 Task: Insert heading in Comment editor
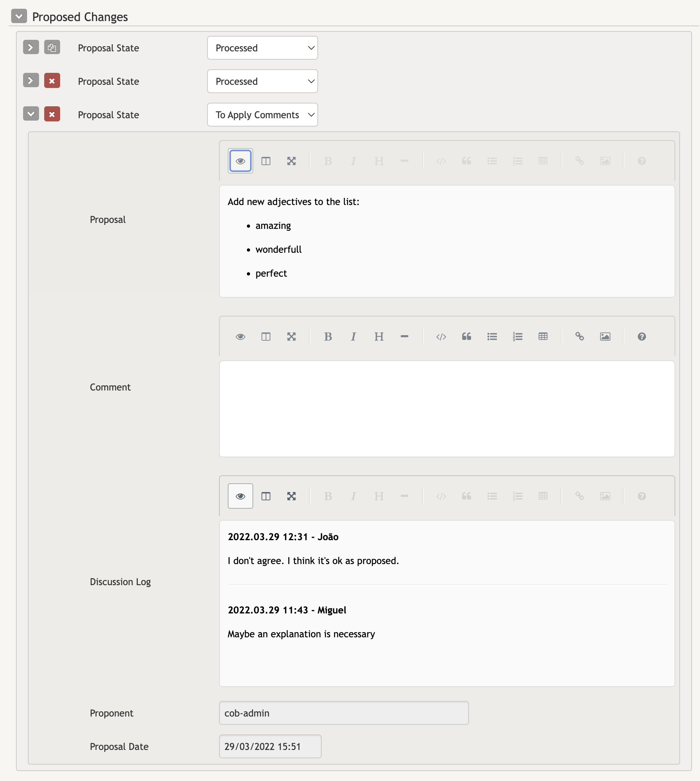[x=379, y=336]
